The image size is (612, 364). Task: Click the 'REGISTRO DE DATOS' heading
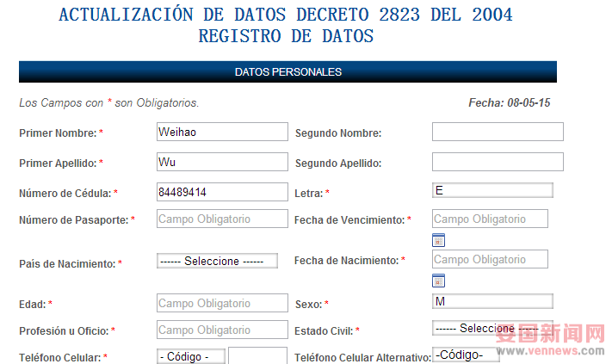(x=286, y=36)
